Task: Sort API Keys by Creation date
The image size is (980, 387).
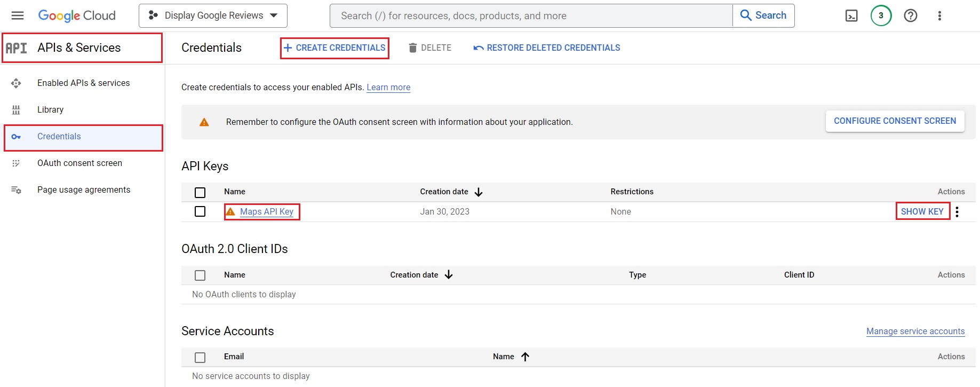Action: (x=451, y=192)
